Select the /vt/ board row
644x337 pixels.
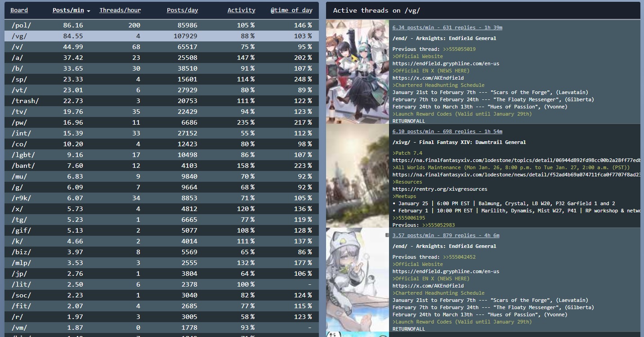point(161,90)
